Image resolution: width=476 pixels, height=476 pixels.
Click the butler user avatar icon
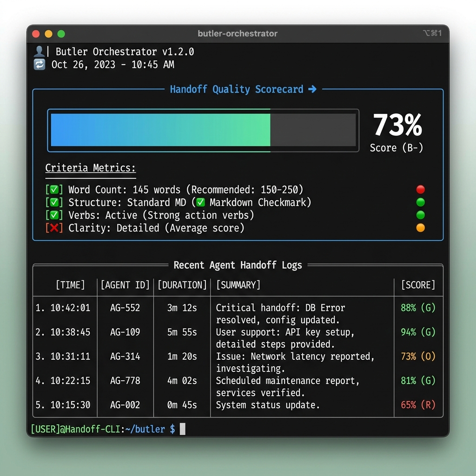39,51
